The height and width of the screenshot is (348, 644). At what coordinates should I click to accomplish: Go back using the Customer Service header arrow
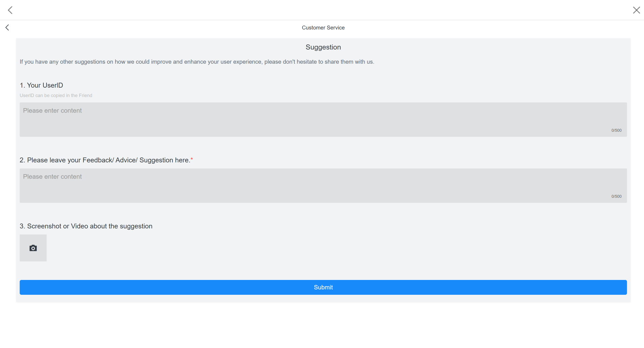(x=7, y=28)
